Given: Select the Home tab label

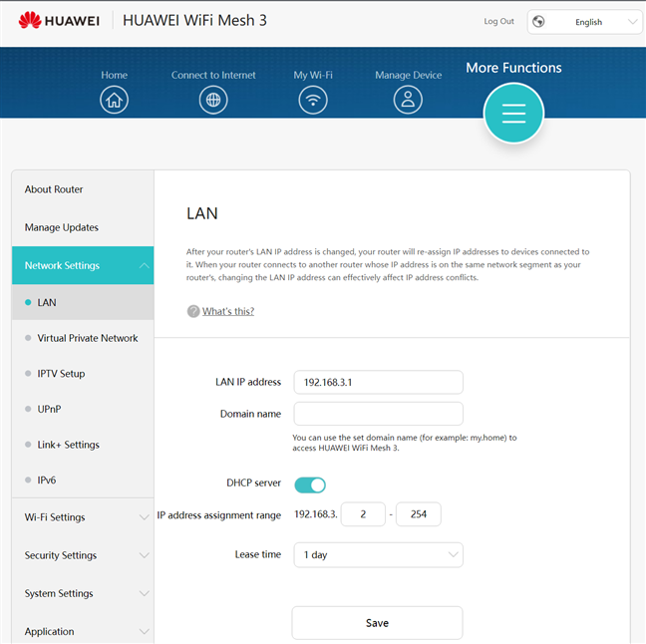Looking at the screenshot, I should click(x=114, y=75).
